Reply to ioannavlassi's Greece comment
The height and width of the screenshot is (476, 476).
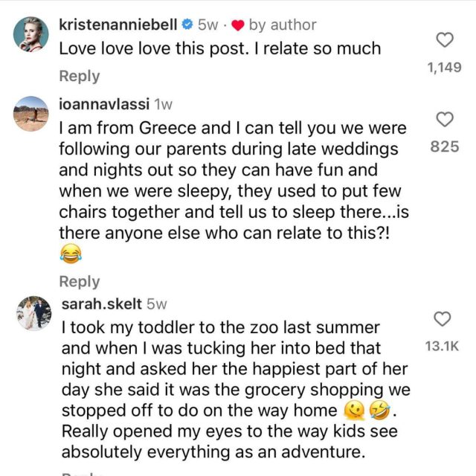[79, 281]
